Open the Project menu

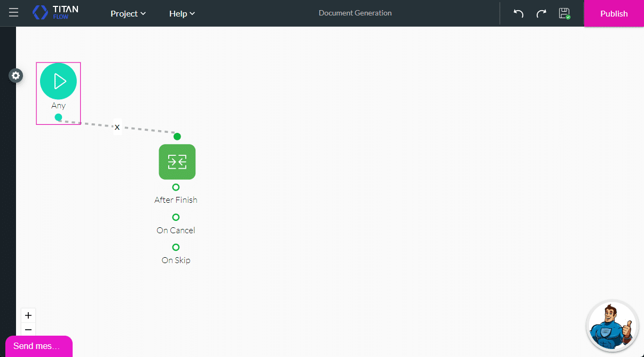pos(124,13)
